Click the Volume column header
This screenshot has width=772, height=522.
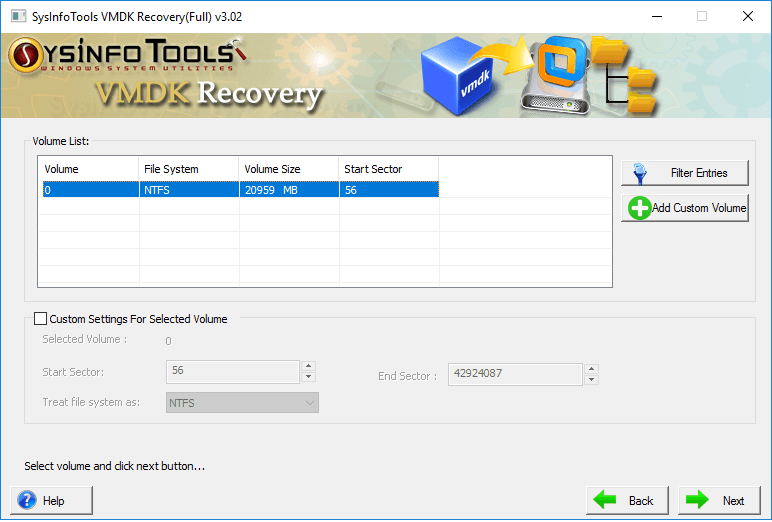pyautogui.click(x=88, y=169)
